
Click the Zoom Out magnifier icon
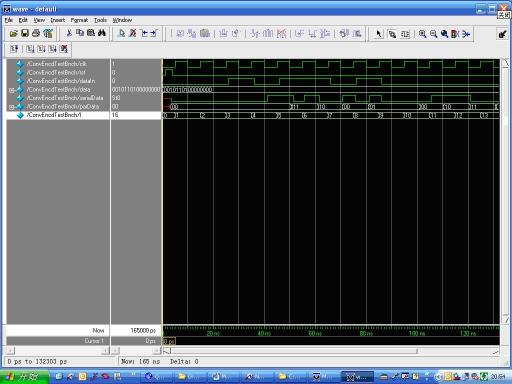pos(433,34)
